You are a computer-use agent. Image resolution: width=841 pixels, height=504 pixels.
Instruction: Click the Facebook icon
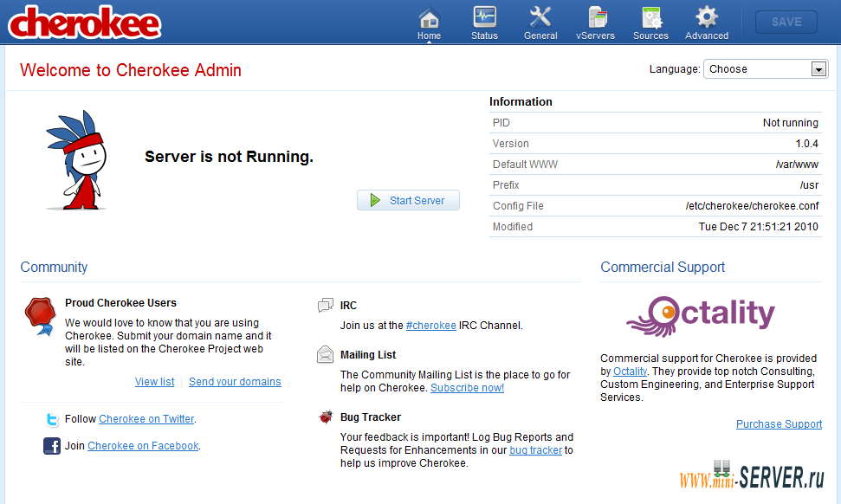[x=52, y=446]
